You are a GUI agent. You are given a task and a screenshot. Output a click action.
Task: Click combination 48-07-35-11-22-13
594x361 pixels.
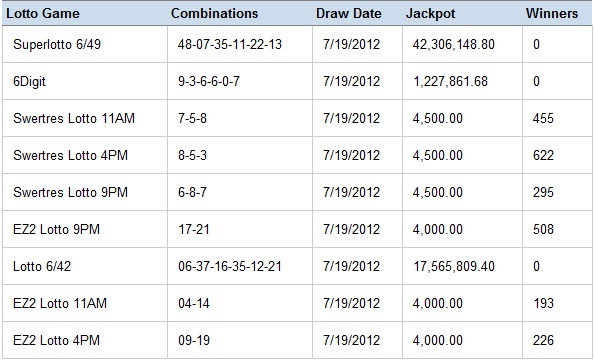click(230, 44)
